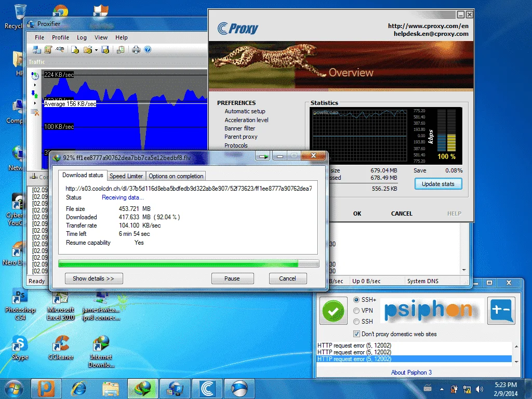532x399 pixels.
Task: Click Update stats in CProxy
Action: (438, 184)
